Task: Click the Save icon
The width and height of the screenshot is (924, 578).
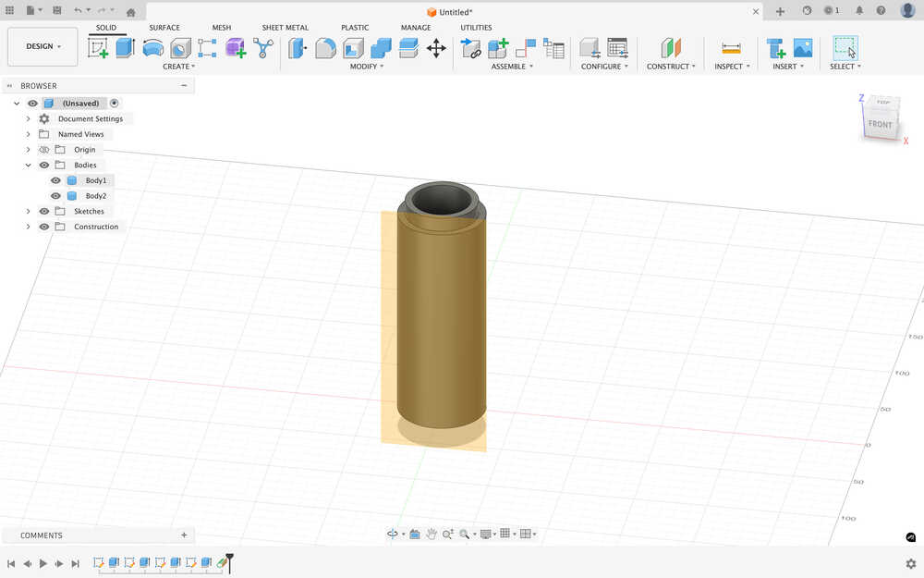Action: (x=56, y=10)
